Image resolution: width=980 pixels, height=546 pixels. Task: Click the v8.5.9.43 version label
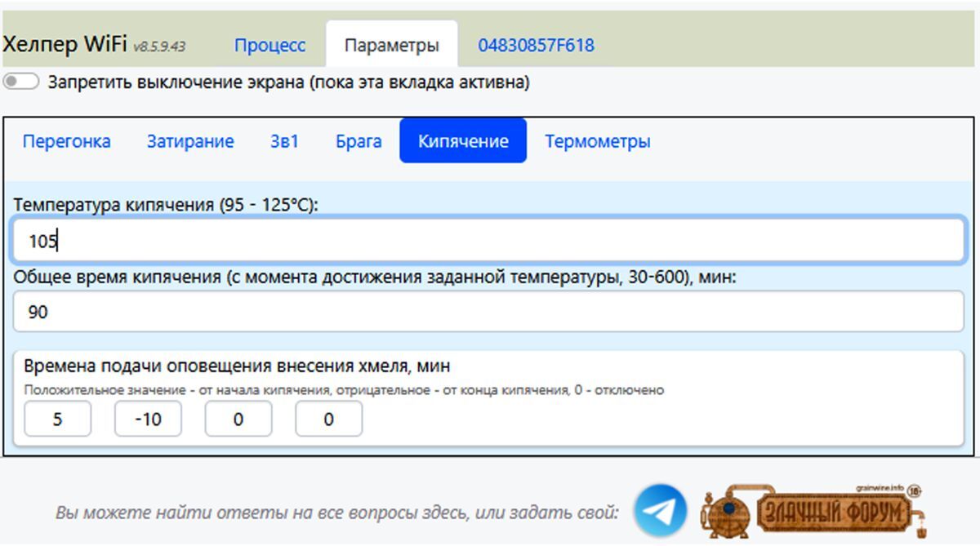159,47
